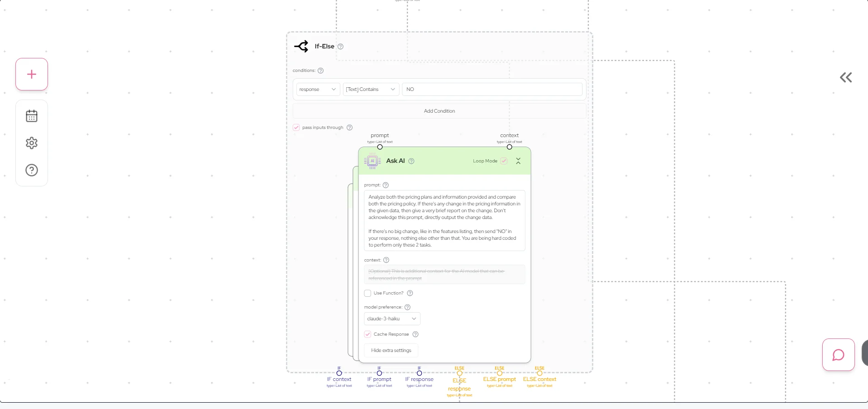
Task: Click the condition value field containing NO
Action: click(x=492, y=90)
